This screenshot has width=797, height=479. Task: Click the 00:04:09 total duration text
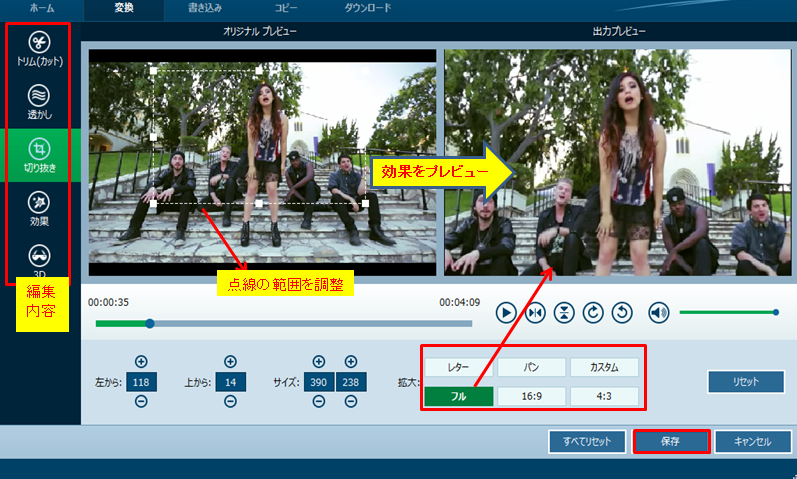pos(459,303)
